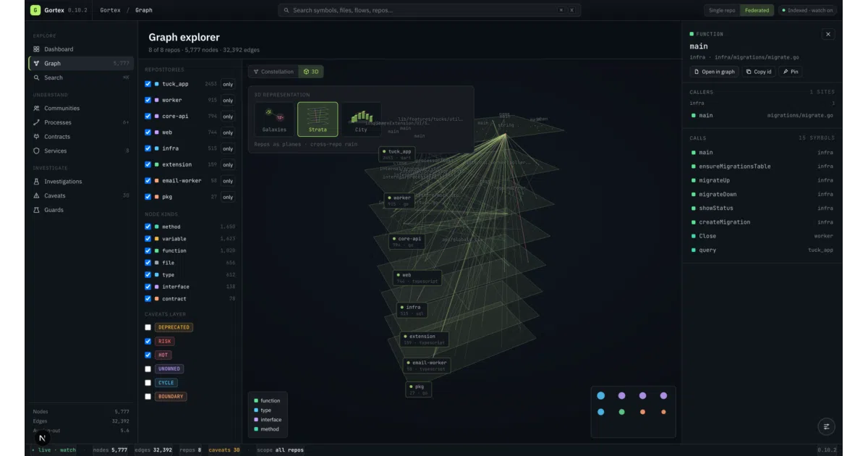Select the Strata 3D representation thumbnail
Screen dimensions: 868x456
tap(318, 119)
